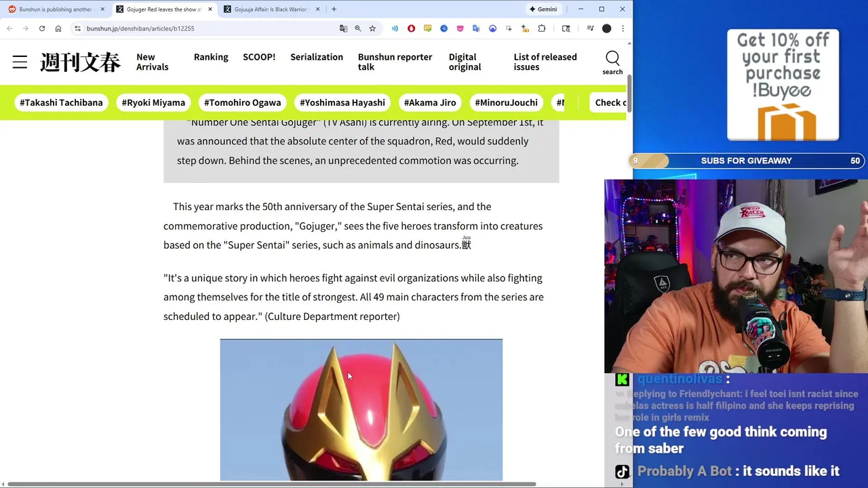Click the Buyee 10% off advertisement
Viewport: 868px width, 488px height.
point(783,85)
